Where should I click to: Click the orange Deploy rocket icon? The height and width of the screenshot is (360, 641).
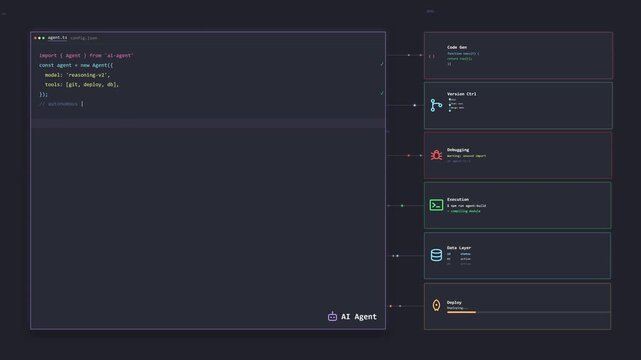point(436,305)
